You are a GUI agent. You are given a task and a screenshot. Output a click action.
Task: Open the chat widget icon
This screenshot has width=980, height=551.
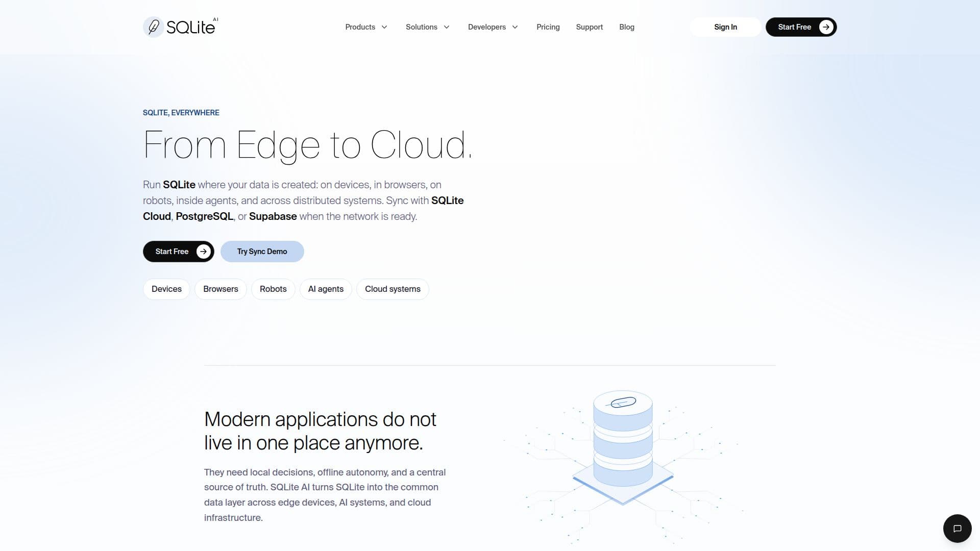click(957, 528)
